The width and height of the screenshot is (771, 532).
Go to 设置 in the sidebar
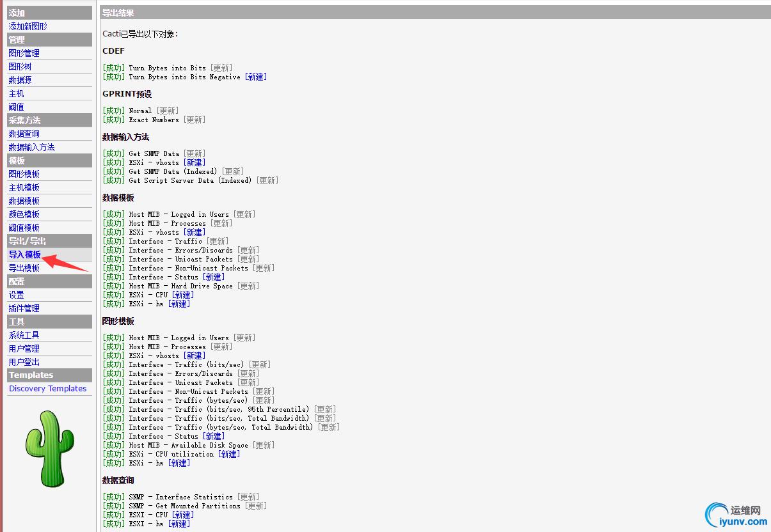[x=16, y=295]
